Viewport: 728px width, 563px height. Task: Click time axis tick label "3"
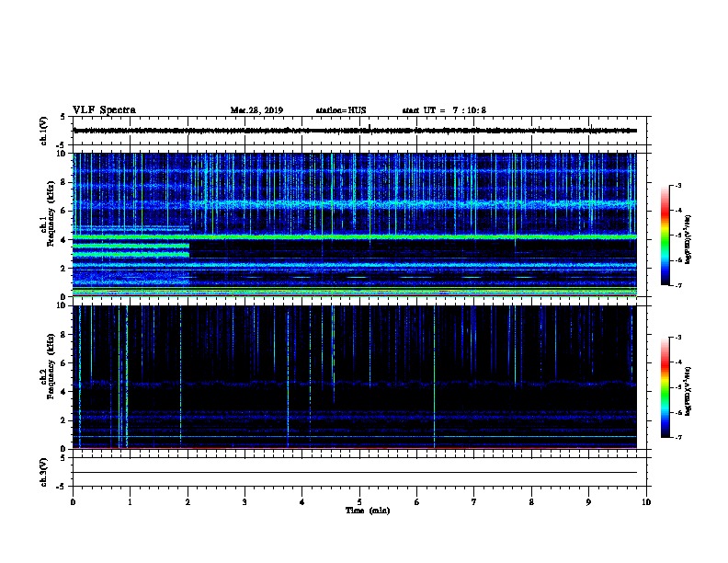point(245,502)
